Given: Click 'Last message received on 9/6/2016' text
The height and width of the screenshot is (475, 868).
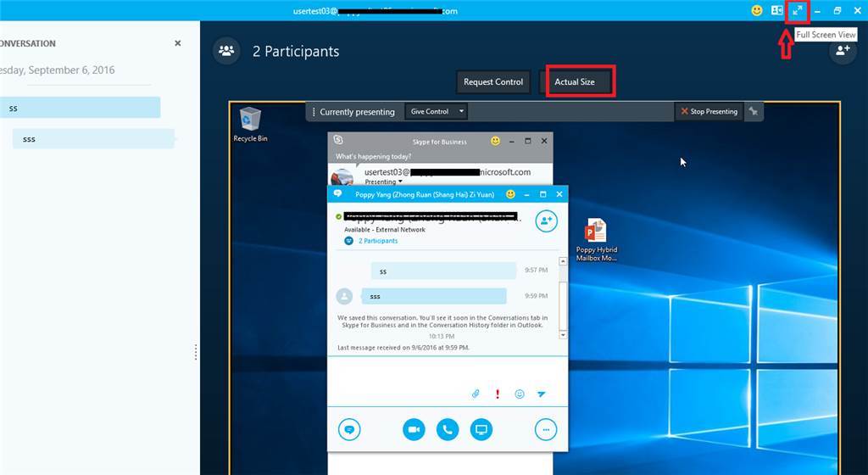Looking at the screenshot, I should tap(403, 348).
